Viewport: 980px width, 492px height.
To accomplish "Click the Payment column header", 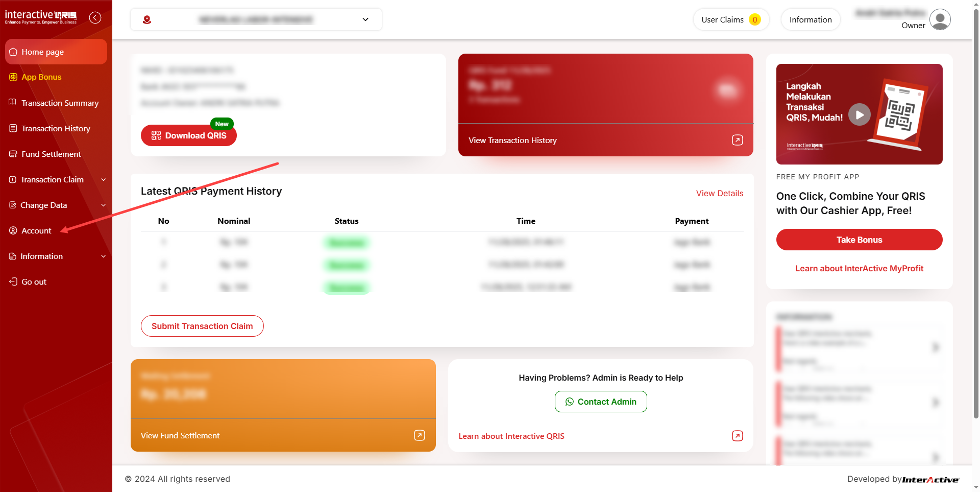I will point(692,221).
